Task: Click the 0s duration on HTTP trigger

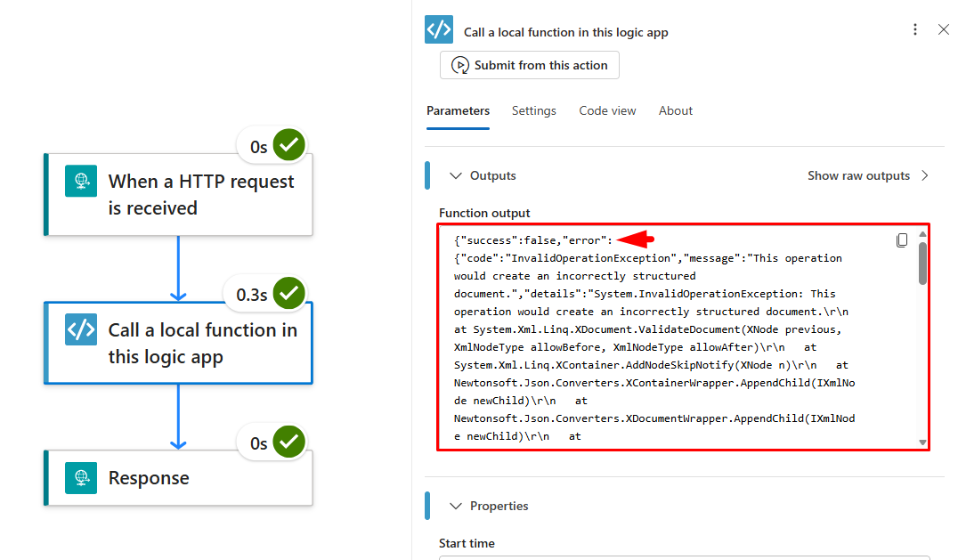Action: point(258,147)
